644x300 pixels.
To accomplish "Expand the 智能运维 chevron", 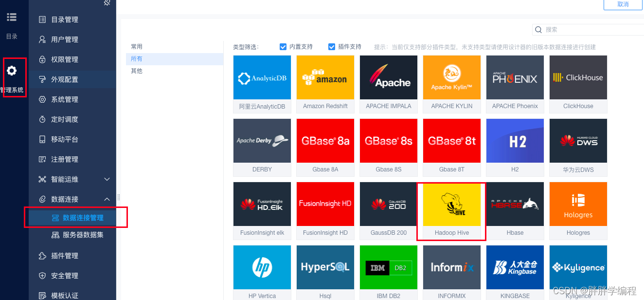I will click(x=107, y=179).
